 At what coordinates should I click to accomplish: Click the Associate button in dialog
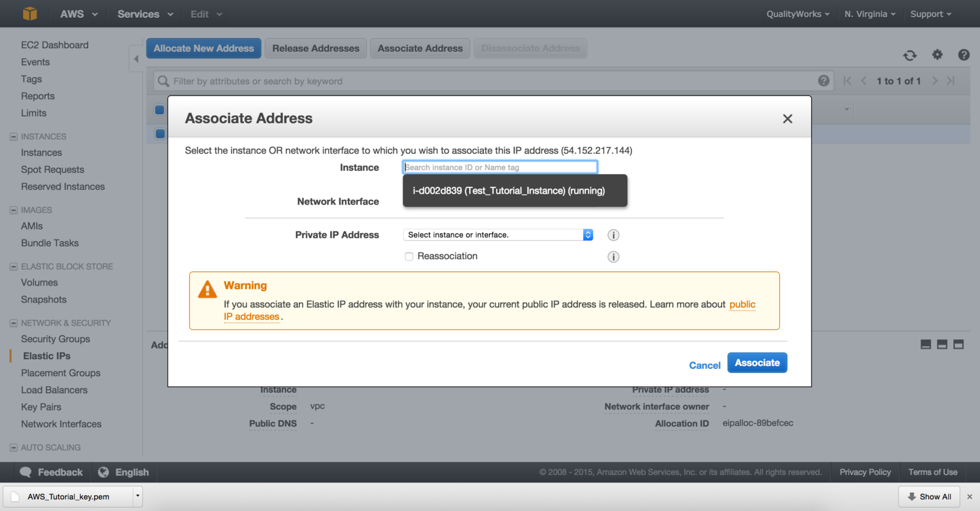coord(757,363)
